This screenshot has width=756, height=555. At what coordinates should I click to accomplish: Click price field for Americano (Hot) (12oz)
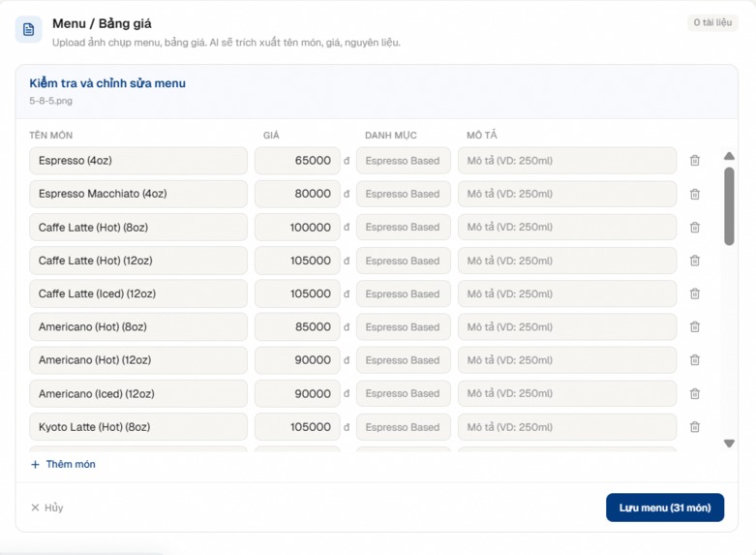[297, 360]
